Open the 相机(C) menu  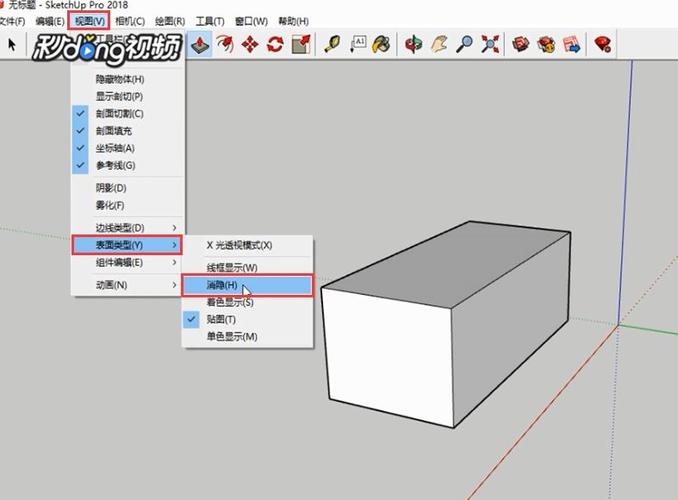pos(130,21)
